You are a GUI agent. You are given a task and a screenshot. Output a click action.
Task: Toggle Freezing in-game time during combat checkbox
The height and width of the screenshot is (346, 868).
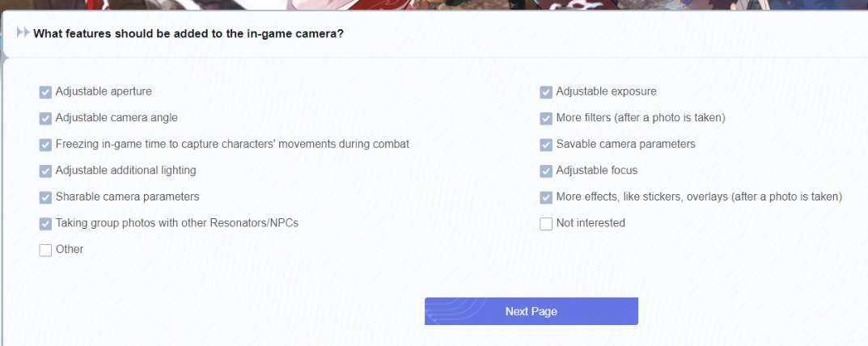(x=45, y=145)
